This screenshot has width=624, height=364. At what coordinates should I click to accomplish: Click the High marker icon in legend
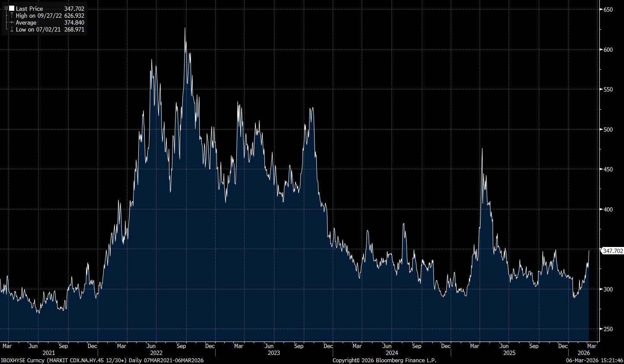pyautogui.click(x=12, y=16)
